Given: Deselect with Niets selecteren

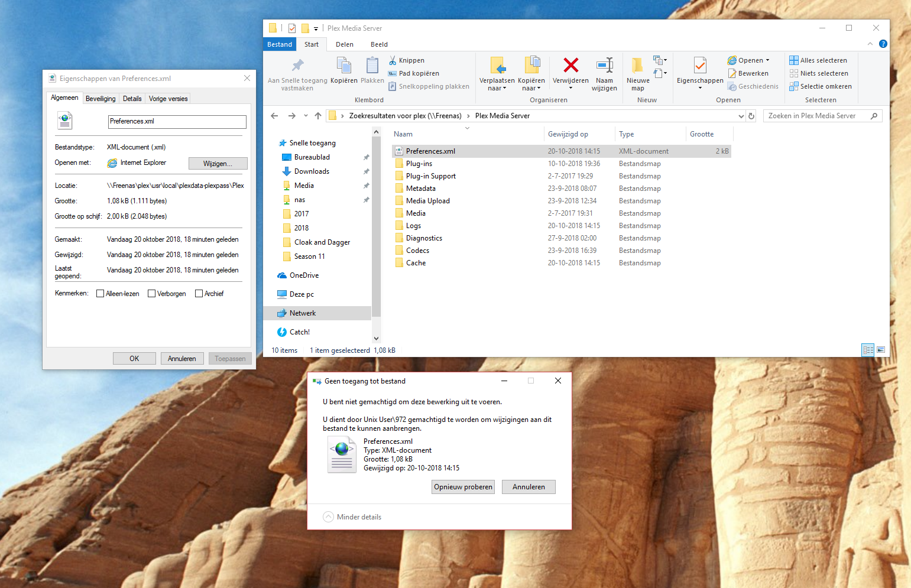Looking at the screenshot, I should pyautogui.click(x=819, y=73).
